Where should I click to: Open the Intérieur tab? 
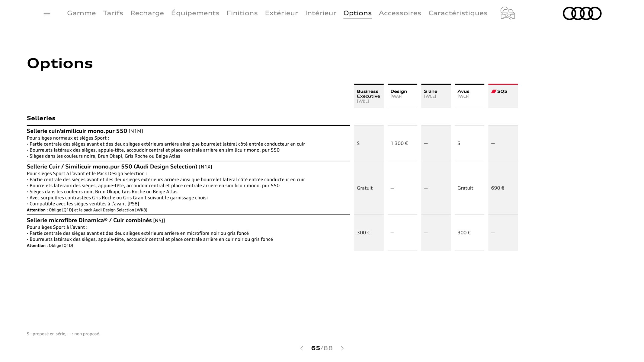coord(321,13)
